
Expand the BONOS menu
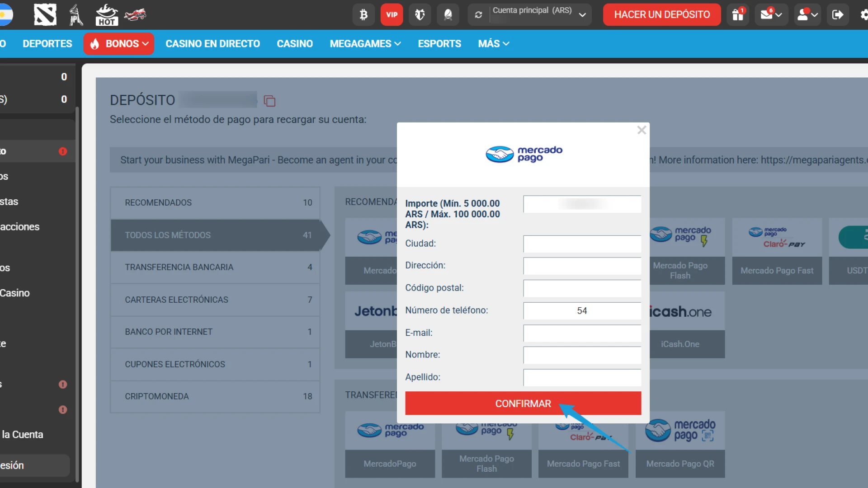tap(118, 44)
